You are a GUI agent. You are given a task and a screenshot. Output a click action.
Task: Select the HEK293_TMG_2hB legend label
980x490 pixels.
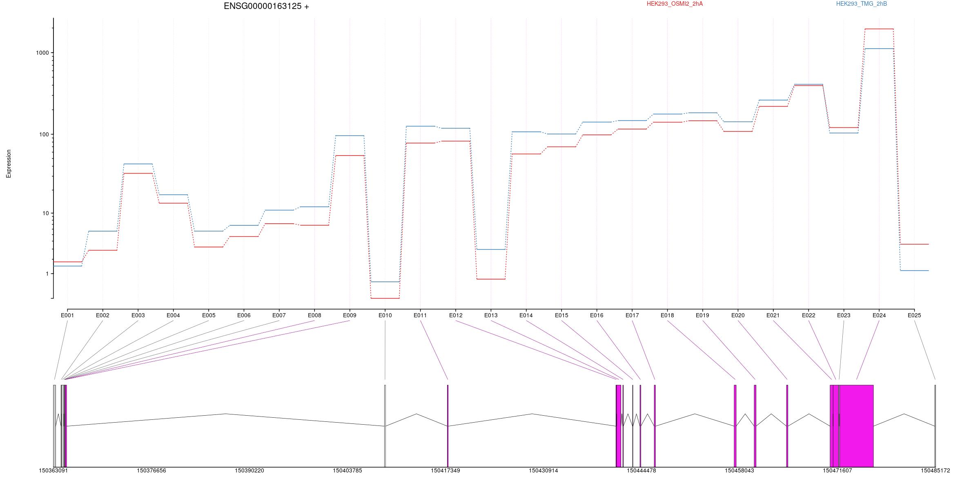(x=862, y=4)
